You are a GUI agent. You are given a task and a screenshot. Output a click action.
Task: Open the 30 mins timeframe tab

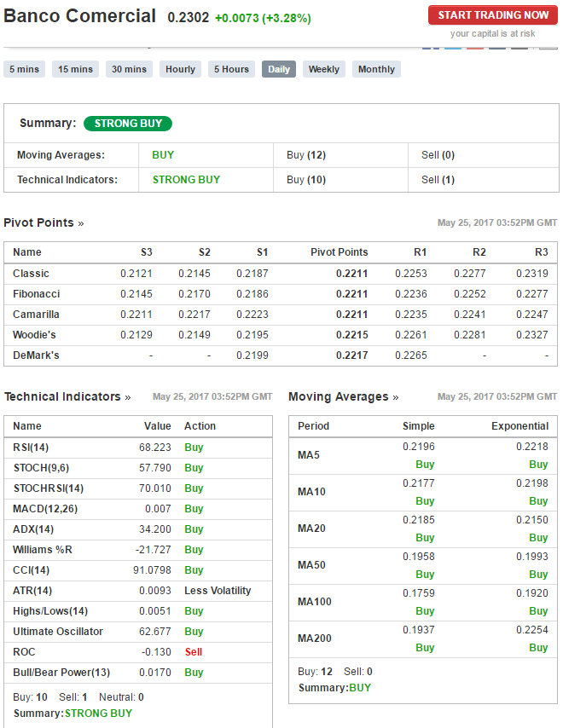coord(129,69)
